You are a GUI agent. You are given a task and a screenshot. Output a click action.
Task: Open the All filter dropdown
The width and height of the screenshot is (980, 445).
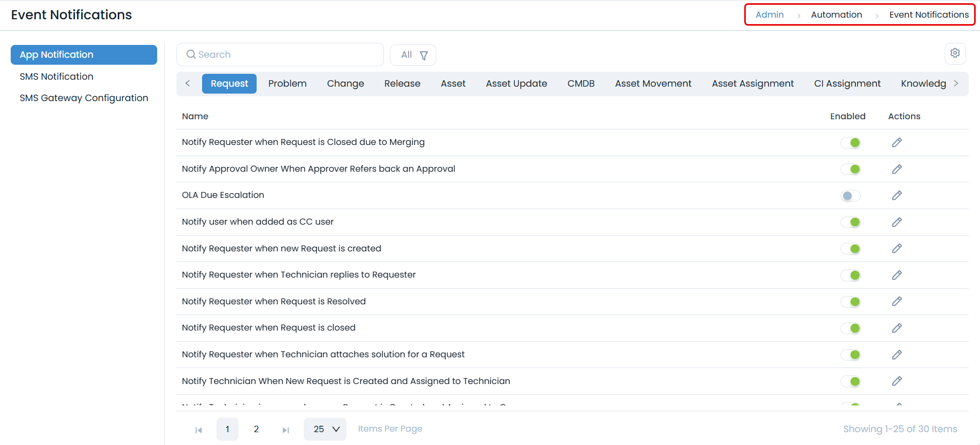413,55
